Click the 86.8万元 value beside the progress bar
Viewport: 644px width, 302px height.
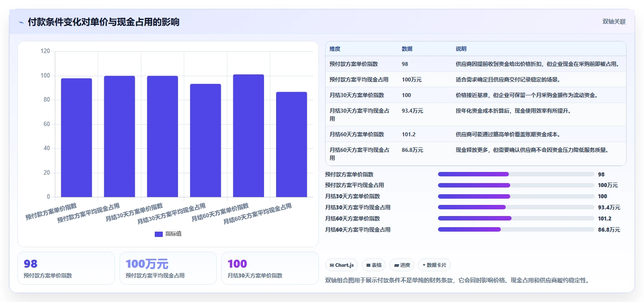609,230
